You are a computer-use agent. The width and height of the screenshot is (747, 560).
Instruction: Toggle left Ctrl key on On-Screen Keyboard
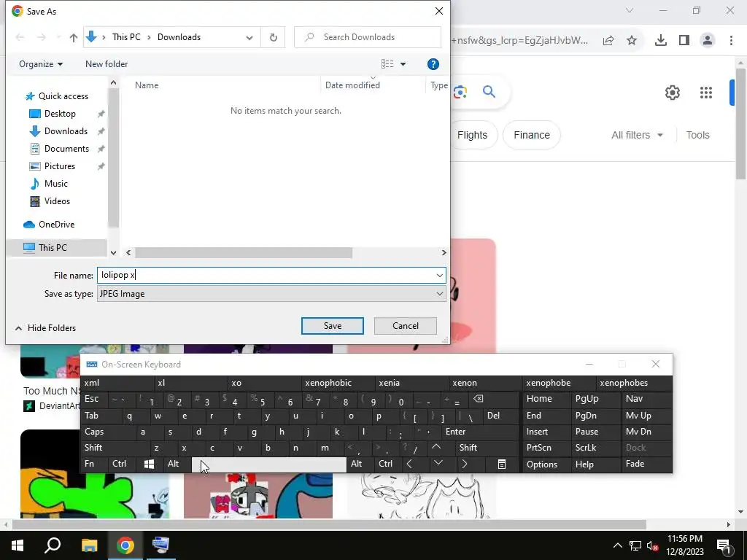point(119,464)
